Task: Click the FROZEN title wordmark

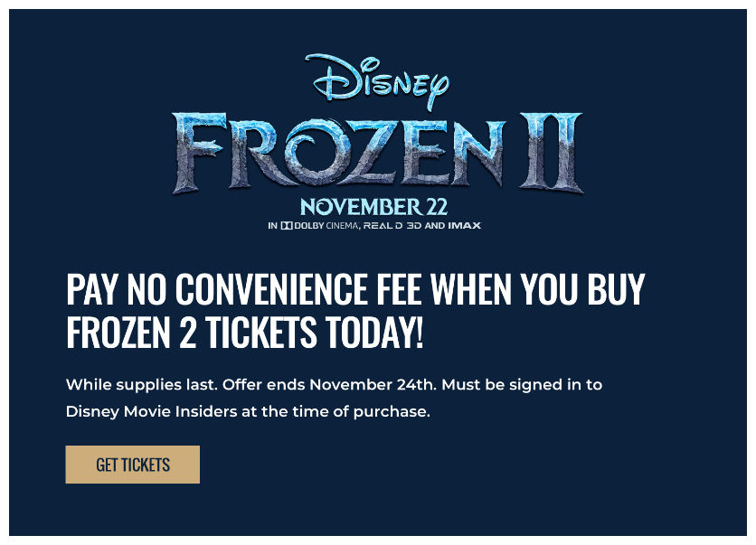Action: tap(339, 154)
